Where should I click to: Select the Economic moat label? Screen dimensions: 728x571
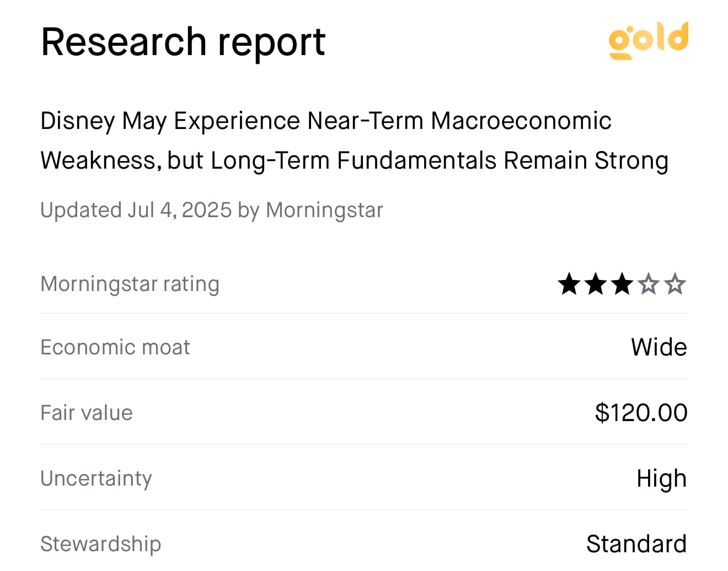tap(115, 347)
